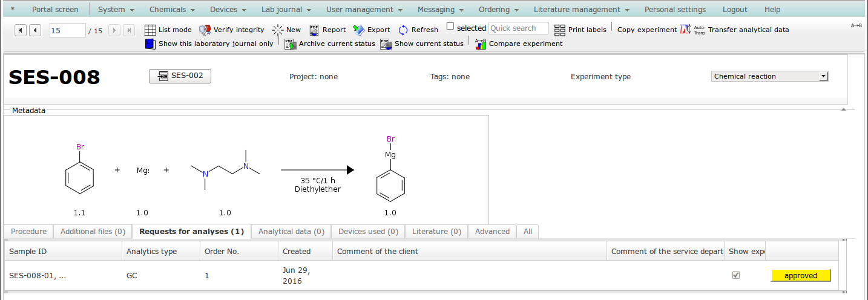Click Archive current status PDF icon
This screenshot has width=868, height=300.
click(290, 44)
